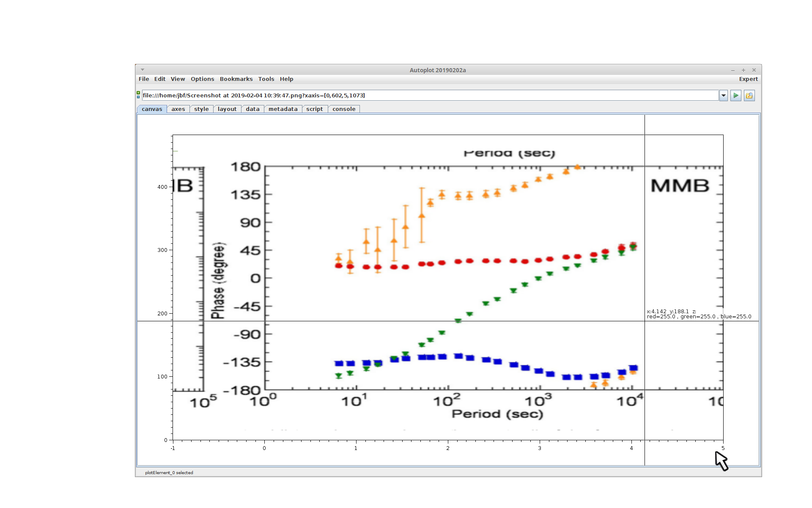Open the window menu arrow in title bar
The image size is (812, 508).
(143, 70)
